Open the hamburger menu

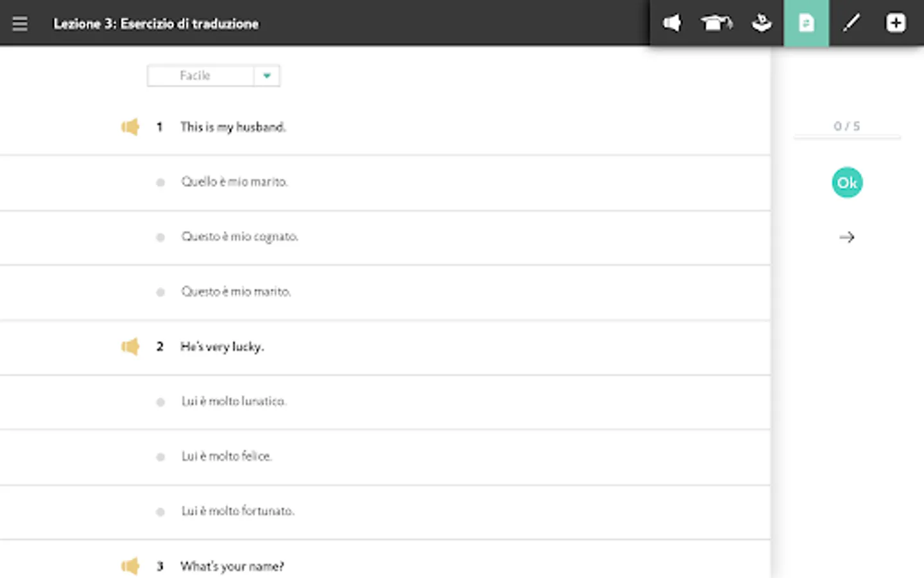click(20, 24)
